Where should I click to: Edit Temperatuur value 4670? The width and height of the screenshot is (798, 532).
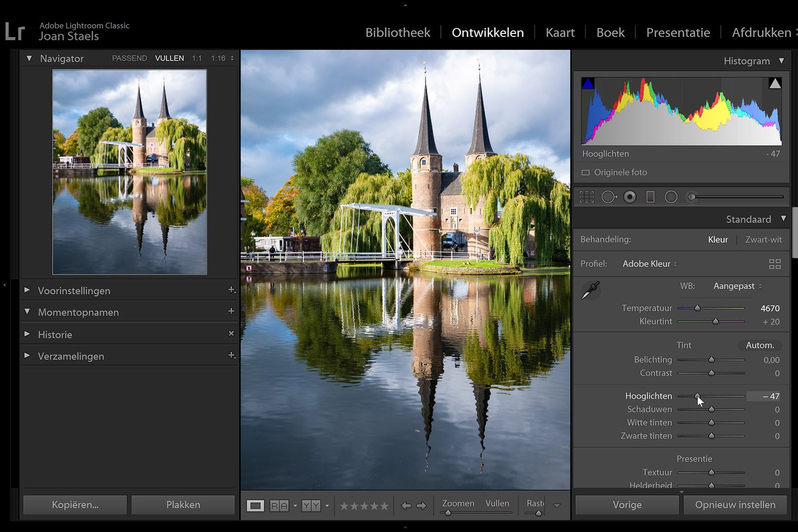tap(770, 308)
